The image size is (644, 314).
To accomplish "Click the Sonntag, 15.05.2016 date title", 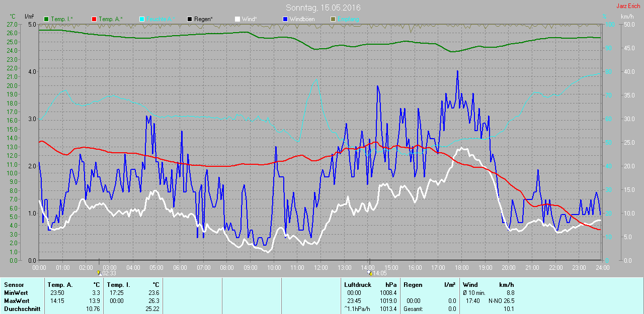I will (x=323, y=8).
